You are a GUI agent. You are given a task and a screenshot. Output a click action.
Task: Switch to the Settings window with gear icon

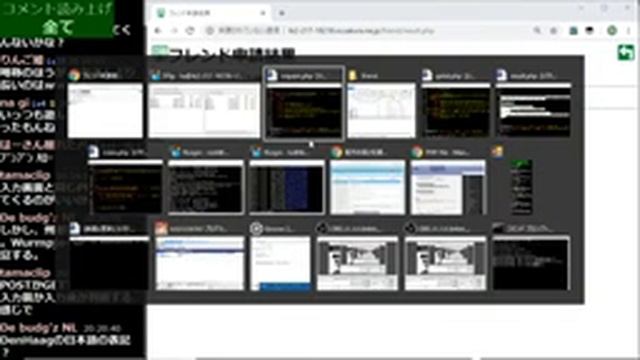coord(280,263)
